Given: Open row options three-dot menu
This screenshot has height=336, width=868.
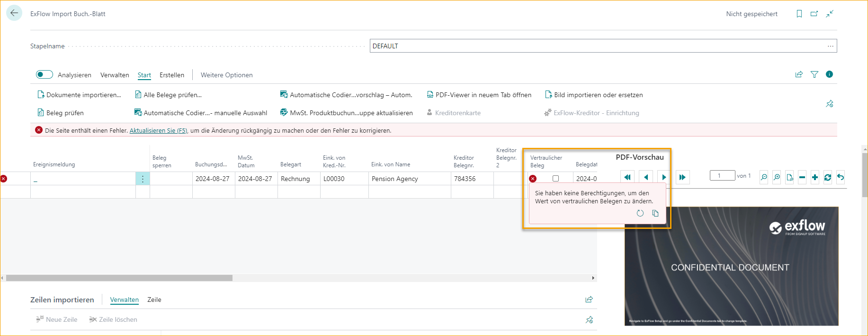Looking at the screenshot, I should (x=143, y=179).
